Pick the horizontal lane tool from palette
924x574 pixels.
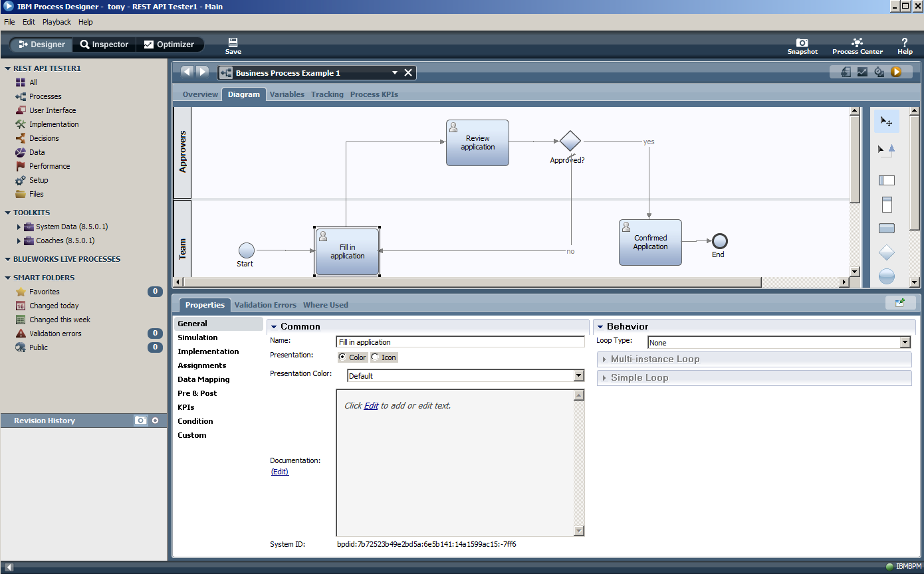coord(886,180)
